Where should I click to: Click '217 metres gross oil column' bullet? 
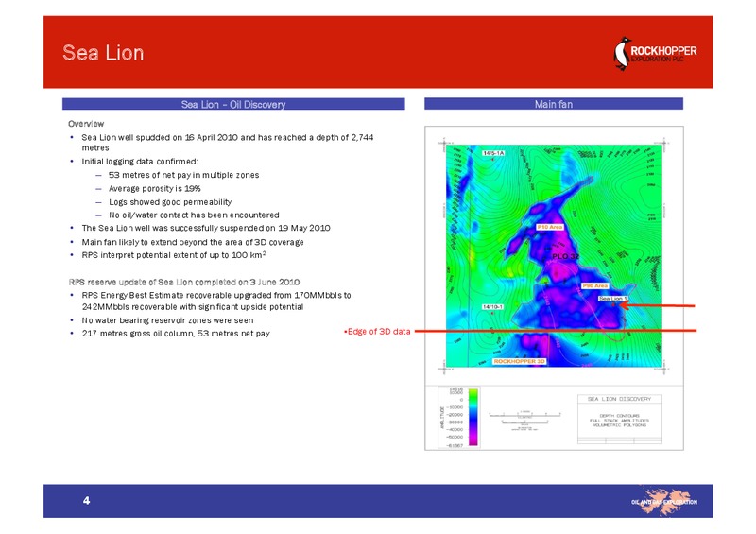176,333
